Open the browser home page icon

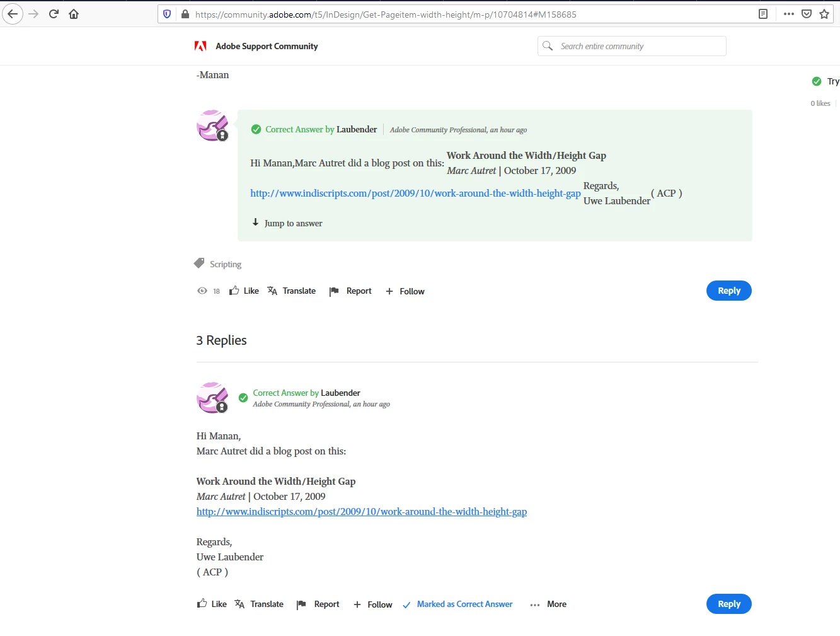click(74, 14)
